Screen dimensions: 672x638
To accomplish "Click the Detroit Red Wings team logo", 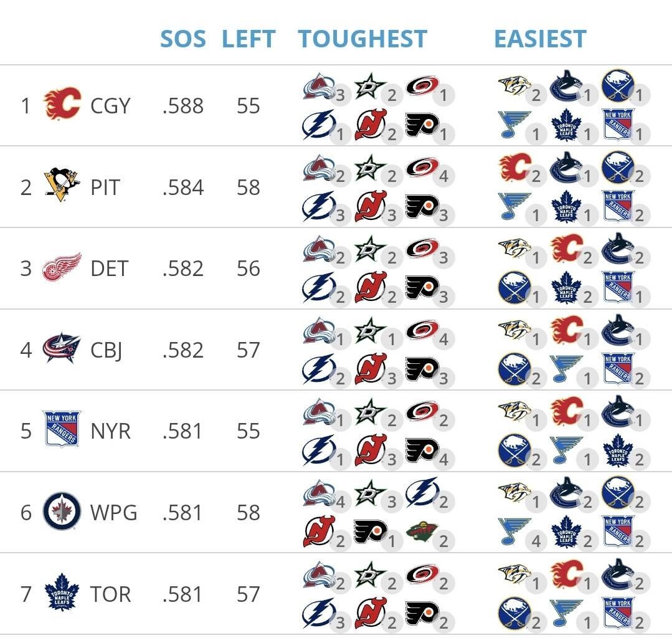I will [x=62, y=268].
